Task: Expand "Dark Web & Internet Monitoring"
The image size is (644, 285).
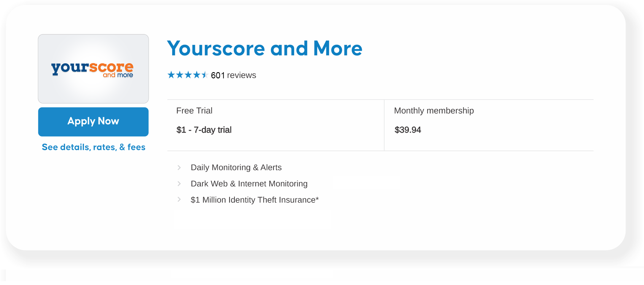Action: pyautogui.click(x=249, y=183)
